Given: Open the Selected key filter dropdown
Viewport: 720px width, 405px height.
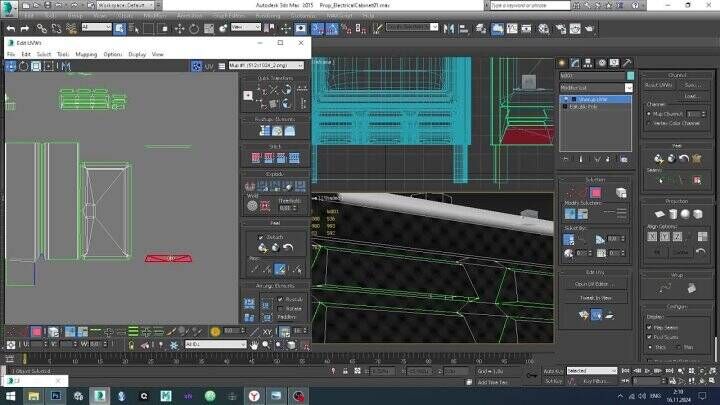Looking at the screenshot, I should point(591,371).
